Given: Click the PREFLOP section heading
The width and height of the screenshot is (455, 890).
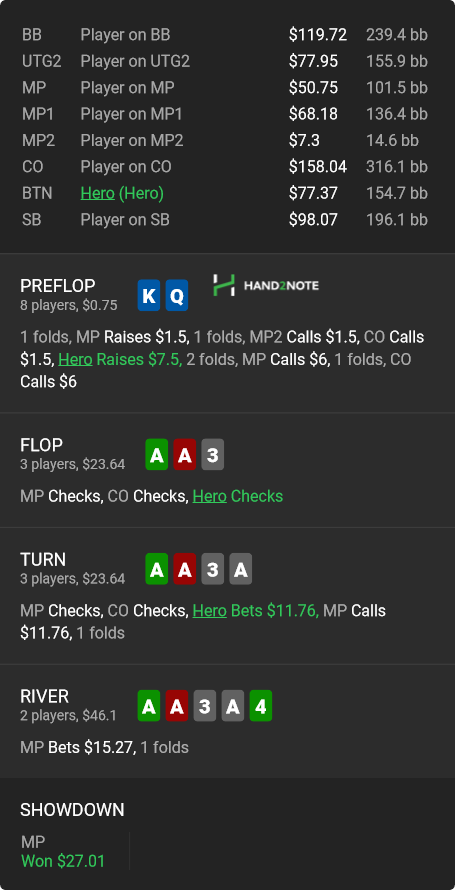Looking at the screenshot, I should point(58,286).
